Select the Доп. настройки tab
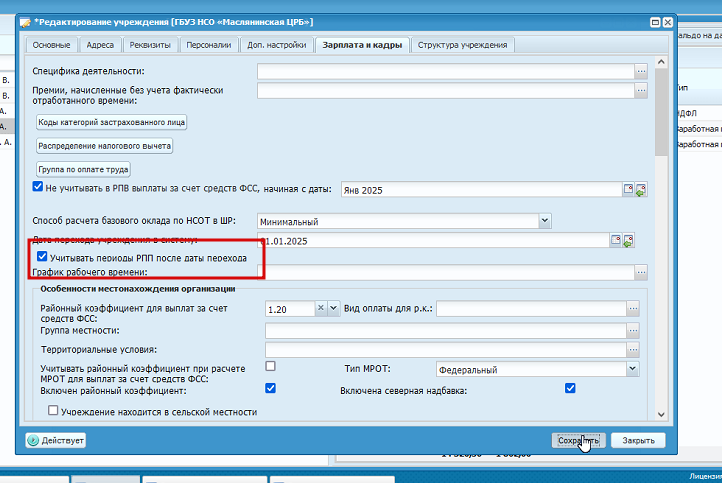The image size is (722, 483). [x=277, y=45]
